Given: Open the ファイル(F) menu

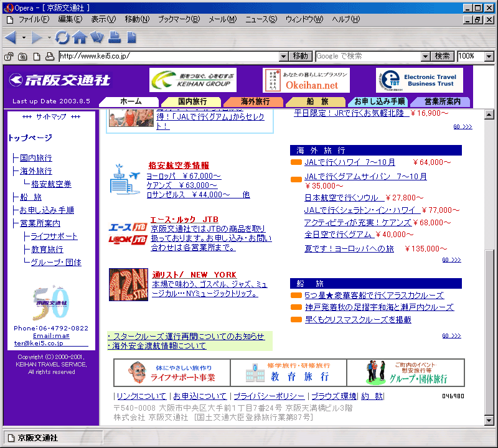Looking at the screenshot, I should click(34, 19).
